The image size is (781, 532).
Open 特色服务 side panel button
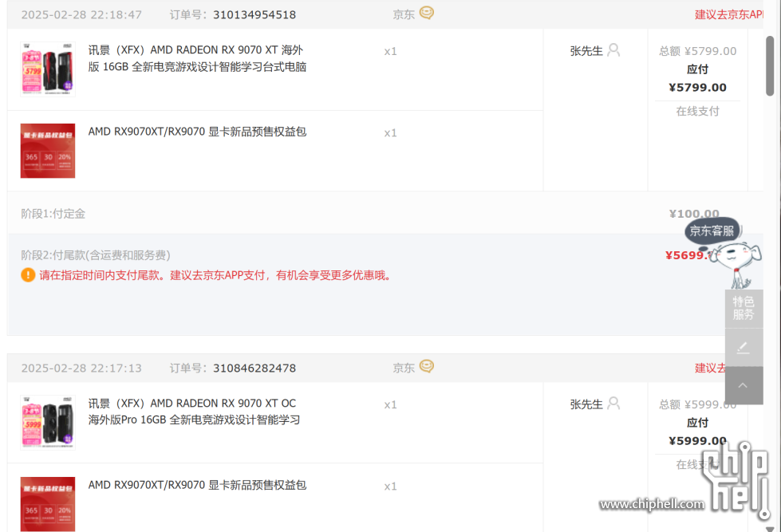pos(744,309)
